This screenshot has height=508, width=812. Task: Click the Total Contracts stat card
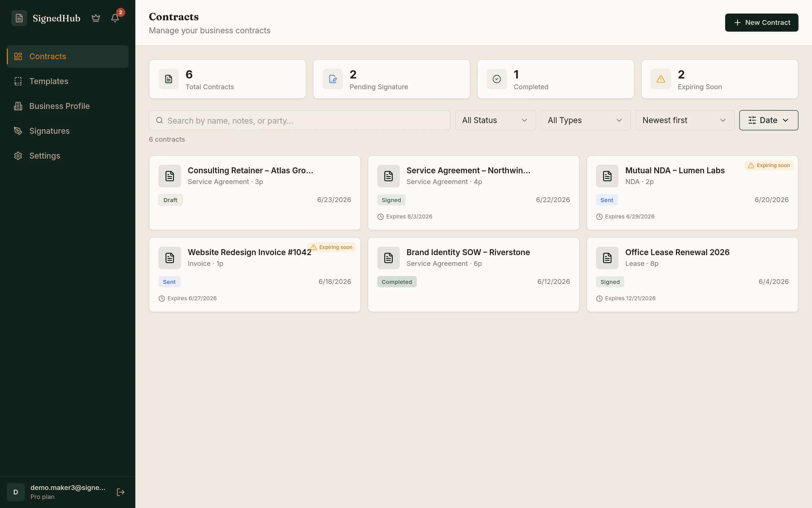point(228,79)
